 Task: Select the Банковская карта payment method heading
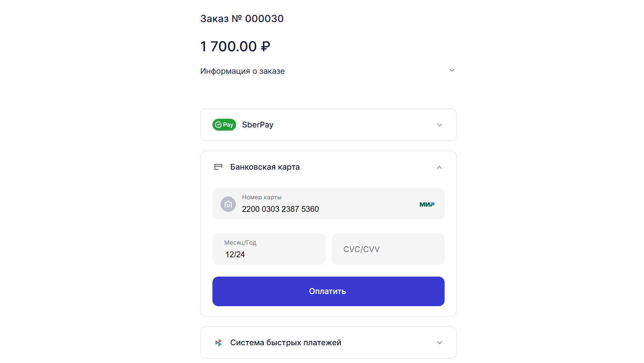[265, 167]
